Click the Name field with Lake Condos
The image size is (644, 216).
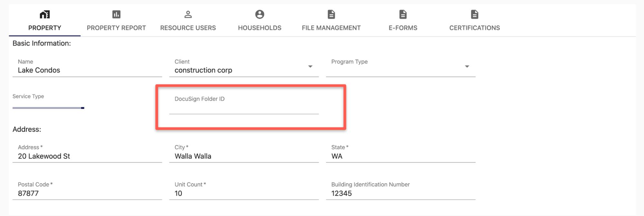pyautogui.click(x=87, y=70)
